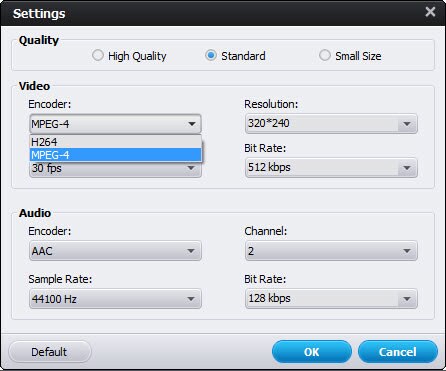Click the Cancel button
Viewport: 446px width, 371px height.
[398, 352]
